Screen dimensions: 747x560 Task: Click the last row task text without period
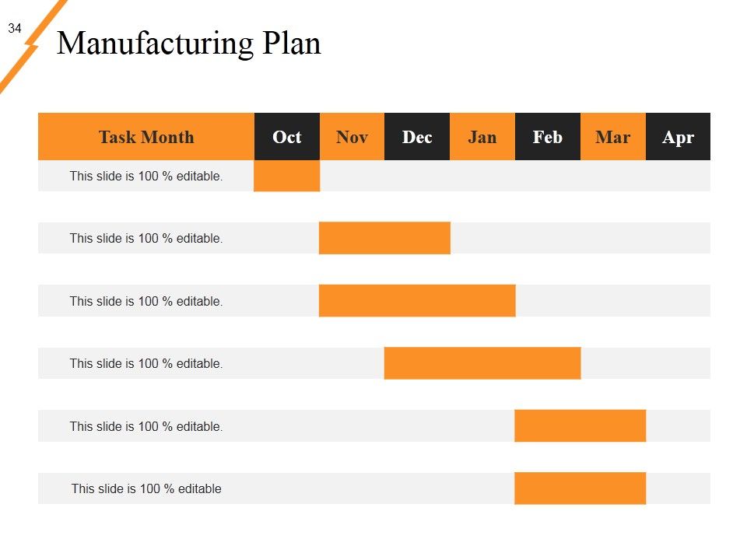coord(146,488)
